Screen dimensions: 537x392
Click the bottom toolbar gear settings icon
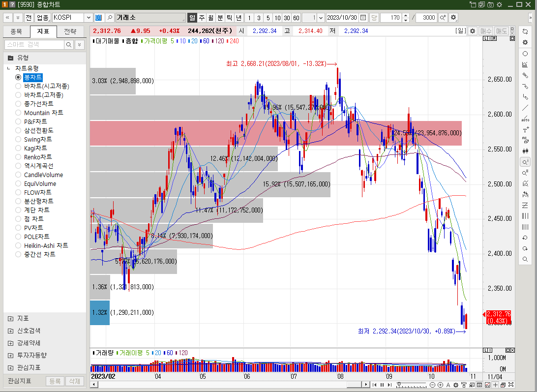(x=456, y=385)
